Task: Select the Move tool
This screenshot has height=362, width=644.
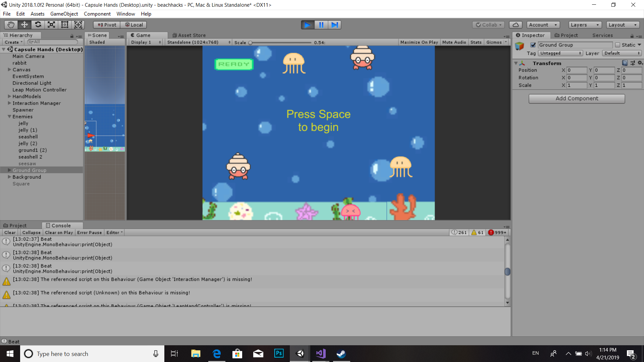Action: [x=24, y=25]
